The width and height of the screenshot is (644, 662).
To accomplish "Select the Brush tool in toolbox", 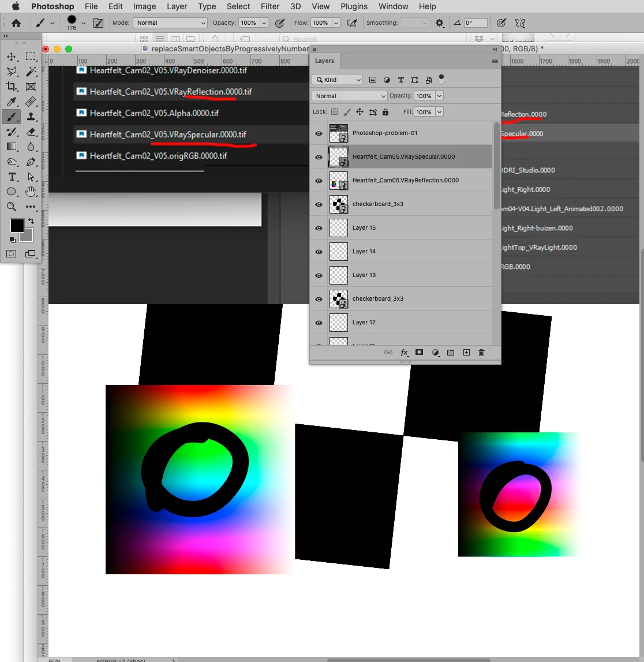I will pyautogui.click(x=12, y=117).
